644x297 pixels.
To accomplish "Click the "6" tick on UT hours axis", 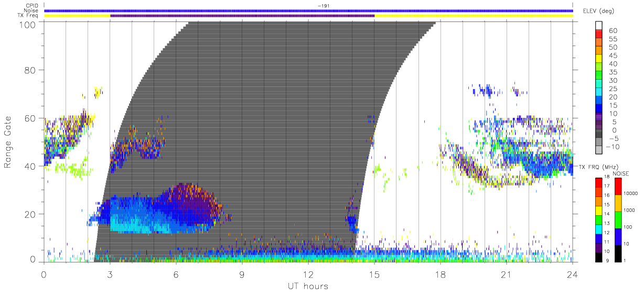I will 176,274.
